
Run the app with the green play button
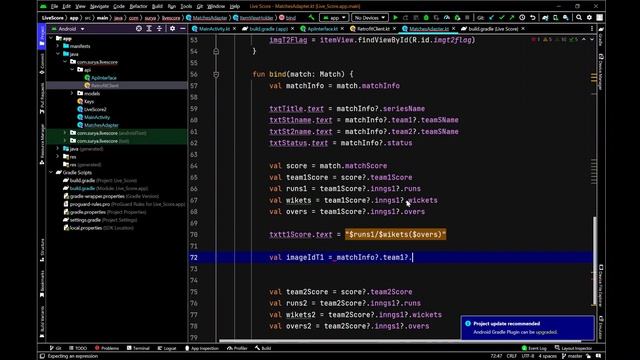click(x=395, y=18)
